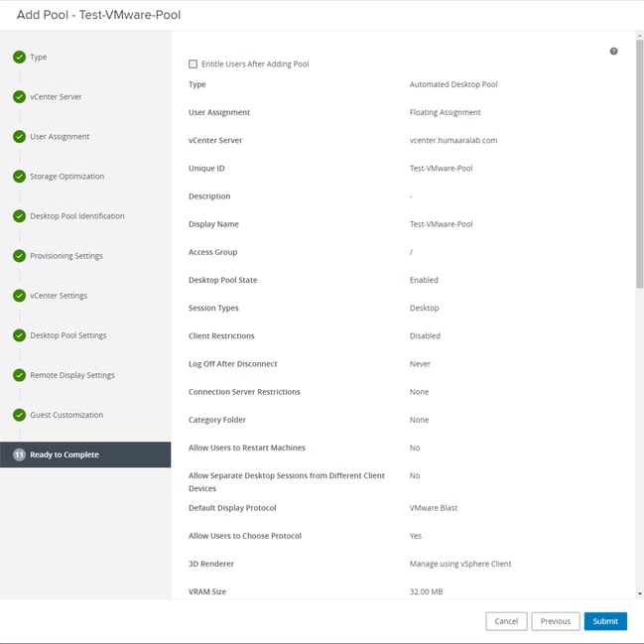Open the Storage Optimization step
This screenshot has width=644, height=644.
(x=66, y=177)
